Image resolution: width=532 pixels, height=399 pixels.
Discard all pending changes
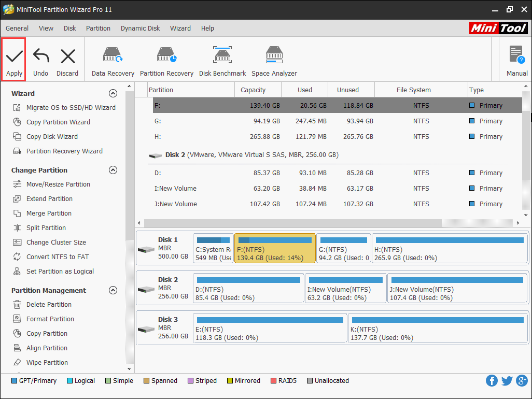tap(67, 62)
